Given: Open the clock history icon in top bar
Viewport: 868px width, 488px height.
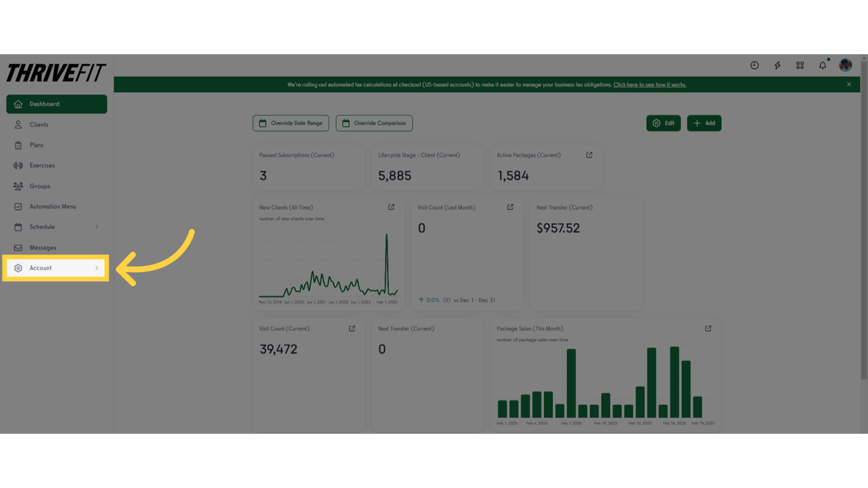Looking at the screenshot, I should pyautogui.click(x=754, y=65).
